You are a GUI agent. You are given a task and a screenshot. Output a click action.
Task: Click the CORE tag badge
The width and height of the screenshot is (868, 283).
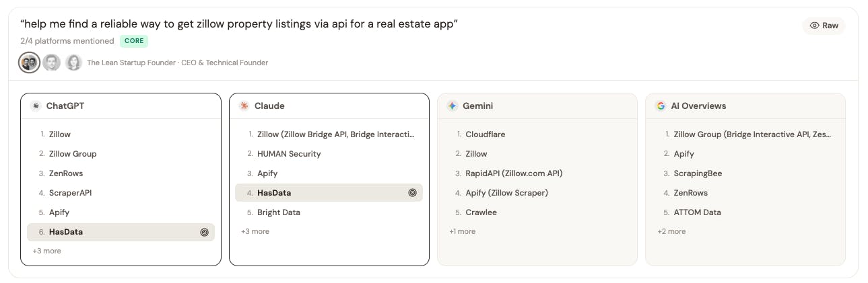coord(134,41)
